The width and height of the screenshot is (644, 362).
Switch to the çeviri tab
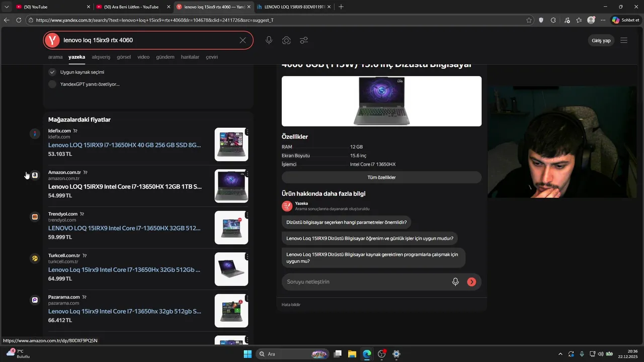coord(212,57)
